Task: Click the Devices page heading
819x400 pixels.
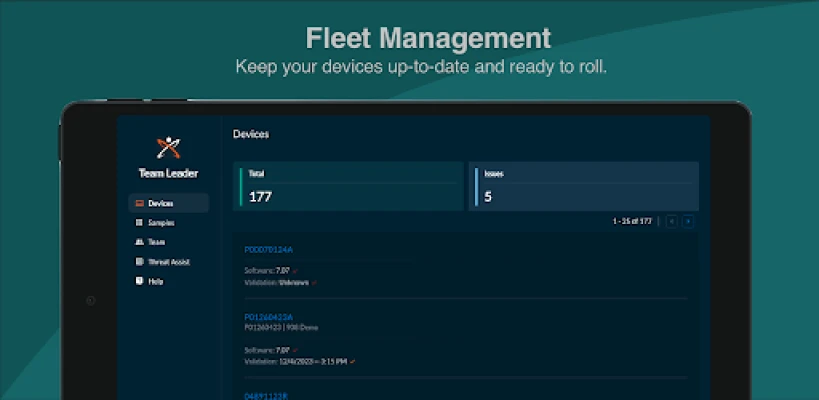Action: coord(251,133)
